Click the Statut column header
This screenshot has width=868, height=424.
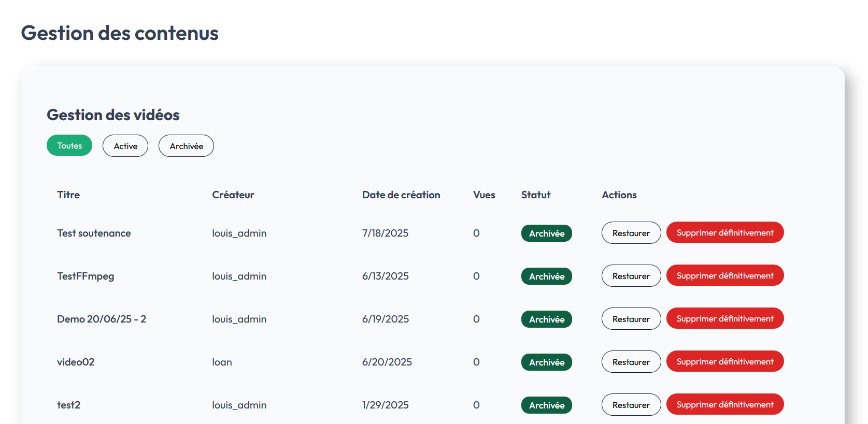pos(536,195)
